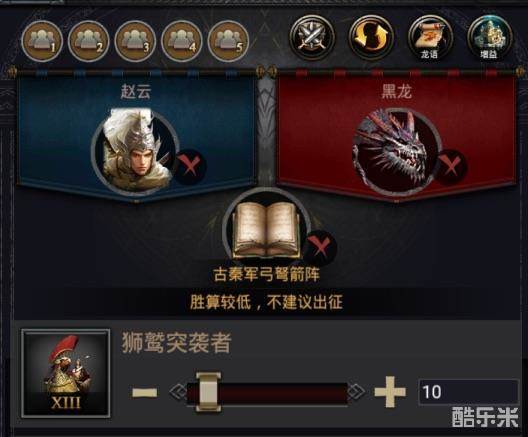Image resolution: width=528 pixels, height=437 pixels.
Task: Select troop preset group 5
Action: pyautogui.click(x=228, y=41)
